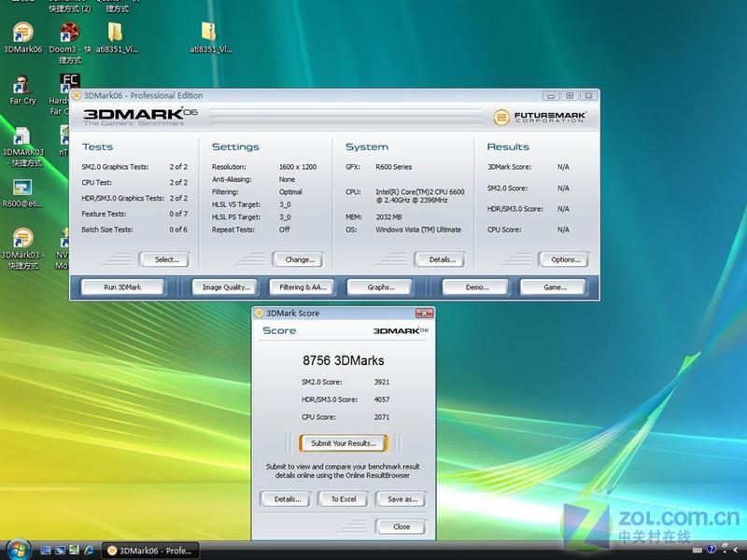Open Image Quality... tool
This screenshot has width=747, height=560.
pos(225,287)
